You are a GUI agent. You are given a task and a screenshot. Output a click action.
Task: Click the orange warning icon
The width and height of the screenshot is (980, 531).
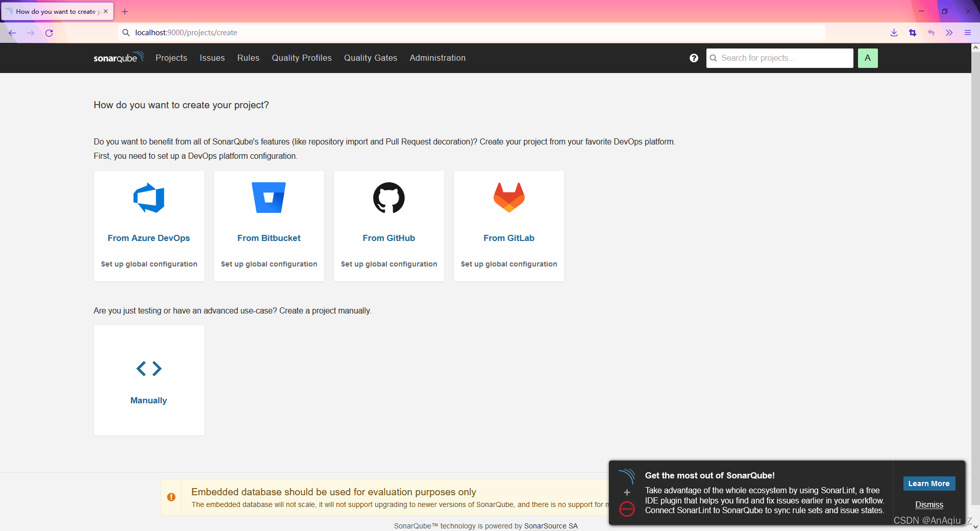[x=171, y=497]
